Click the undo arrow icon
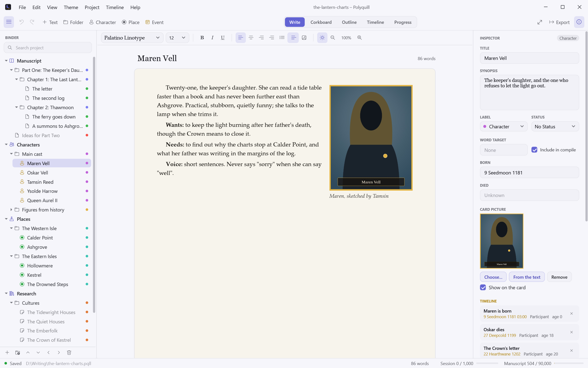The image size is (588, 368). coord(22,22)
